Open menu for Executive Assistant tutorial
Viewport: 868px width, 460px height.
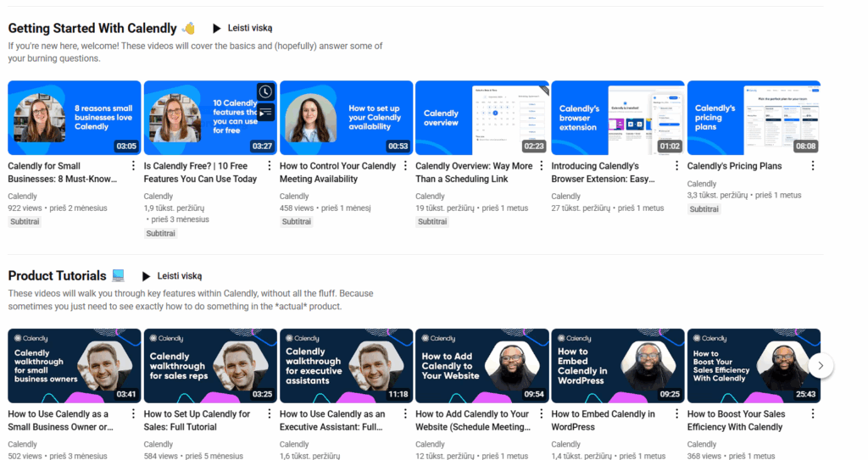(405, 413)
